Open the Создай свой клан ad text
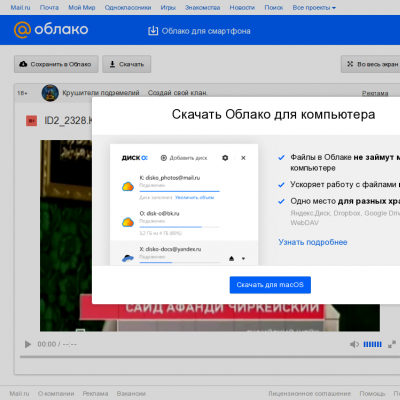The image size is (400, 400). click(x=177, y=93)
